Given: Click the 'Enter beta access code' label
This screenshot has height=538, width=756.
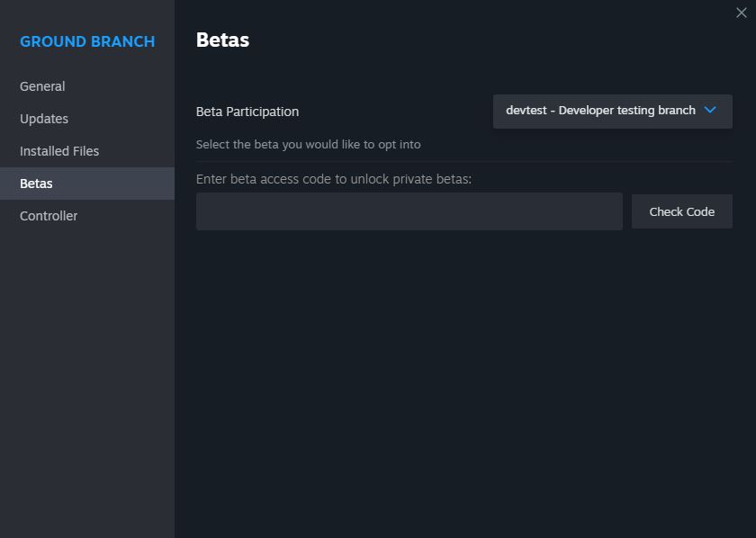Looking at the screenshot, I should click(x=333, y=179).
